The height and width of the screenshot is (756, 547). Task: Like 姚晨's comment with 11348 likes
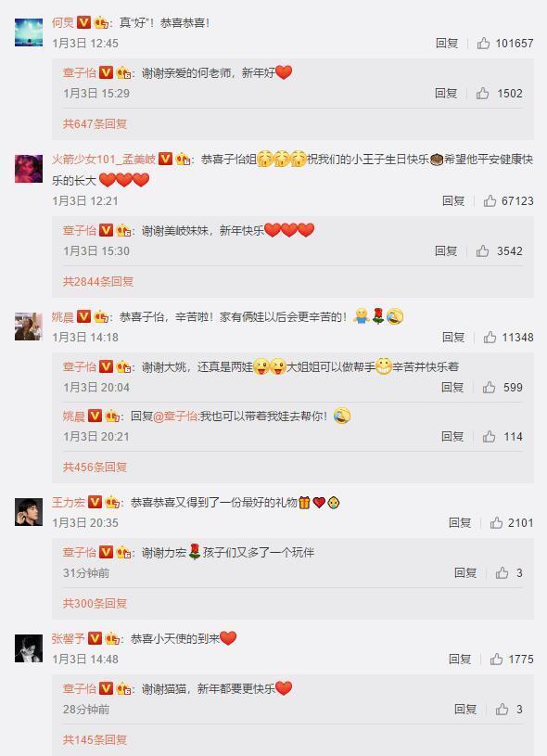click(490, 338)
